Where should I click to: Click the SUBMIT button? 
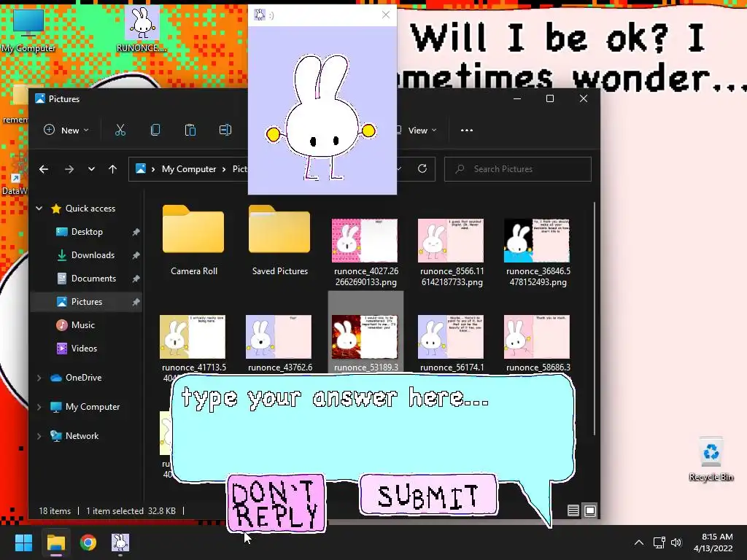tap(428, 496)
